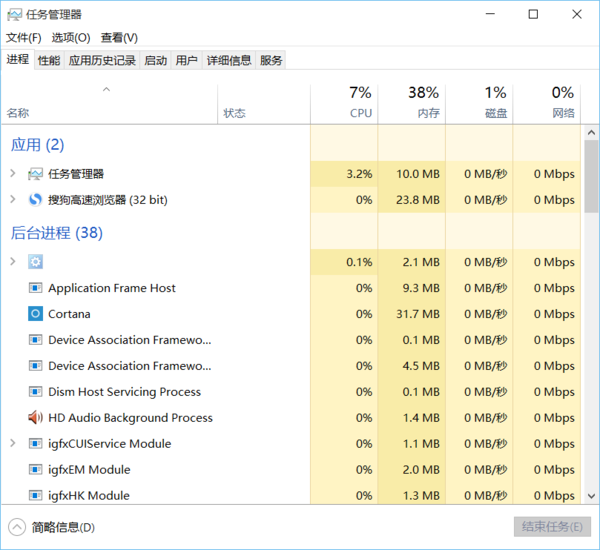Expand the 搜狗高速浏览器 app row

[13, 199]
